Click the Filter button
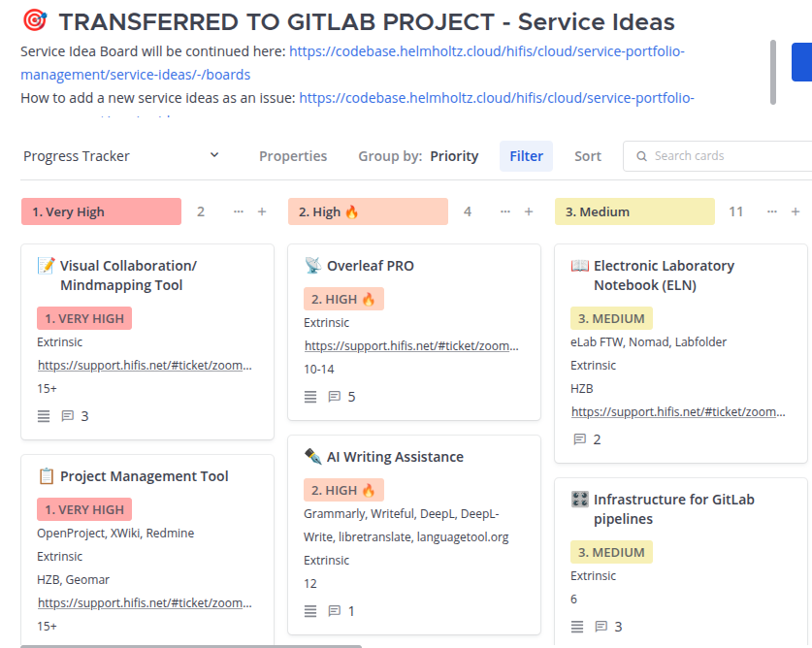This screenshot has height=648, width=812. coord(526,156)
